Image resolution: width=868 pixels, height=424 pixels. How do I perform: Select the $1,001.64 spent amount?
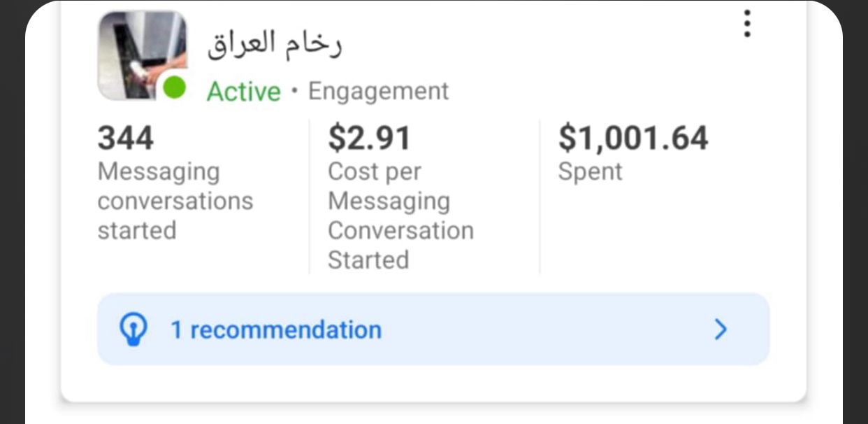[632, 138]
